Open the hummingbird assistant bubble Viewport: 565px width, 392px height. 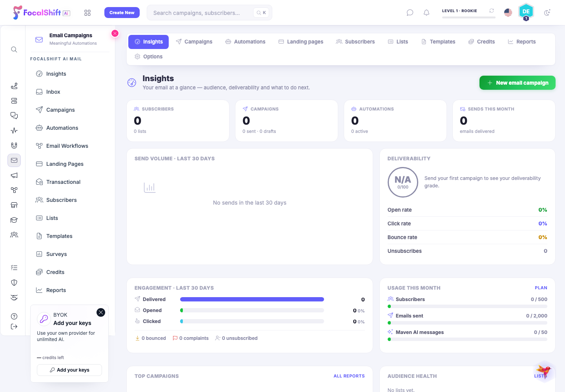coord(544,371)
